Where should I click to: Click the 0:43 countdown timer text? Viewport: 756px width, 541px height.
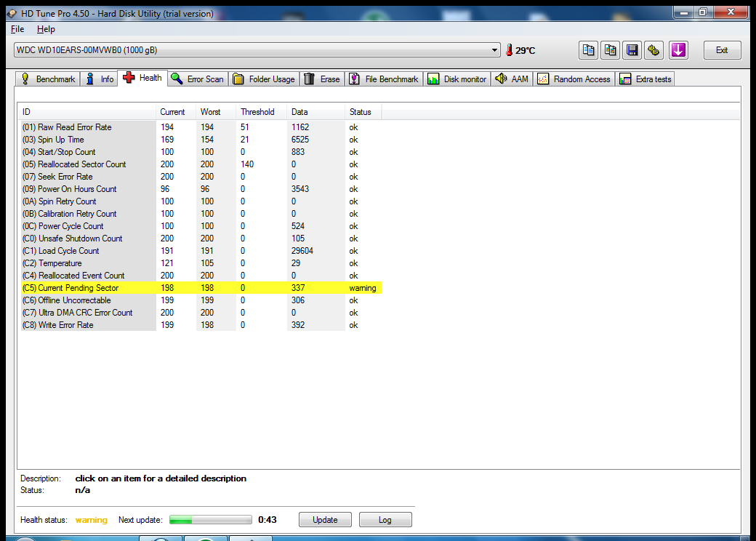[x=267, y=520]
